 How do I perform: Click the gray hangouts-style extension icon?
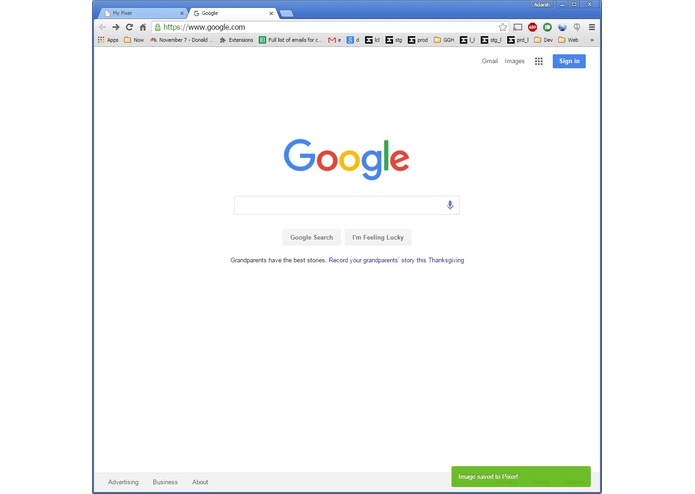point(577,27)
